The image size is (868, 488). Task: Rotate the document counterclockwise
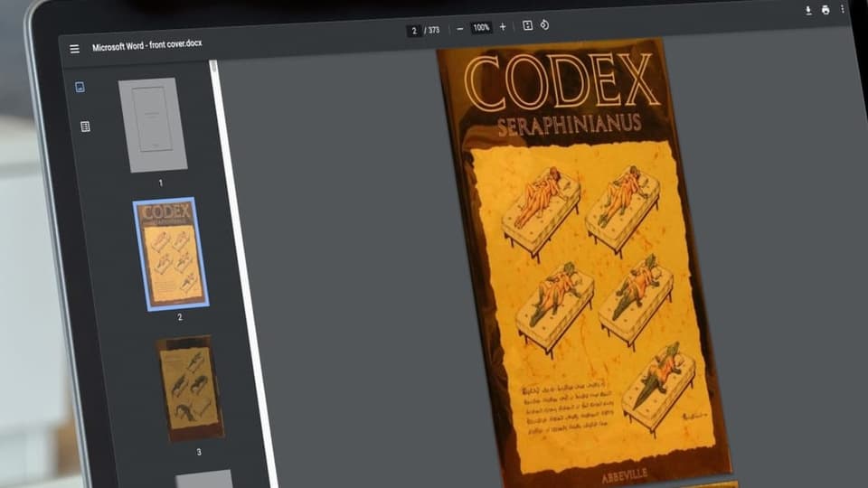click(x=544, y=25)
